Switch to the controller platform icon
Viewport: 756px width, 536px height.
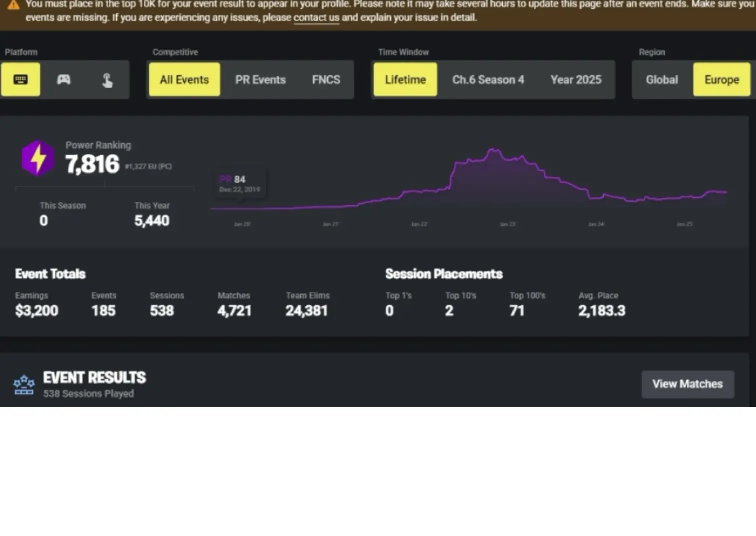click(x=64, y=80)
